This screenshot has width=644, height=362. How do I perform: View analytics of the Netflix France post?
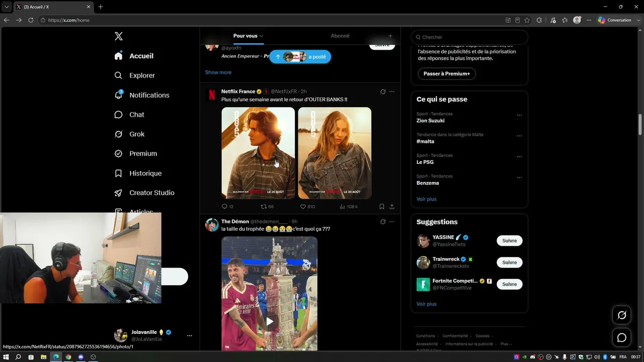coord(349,207)
